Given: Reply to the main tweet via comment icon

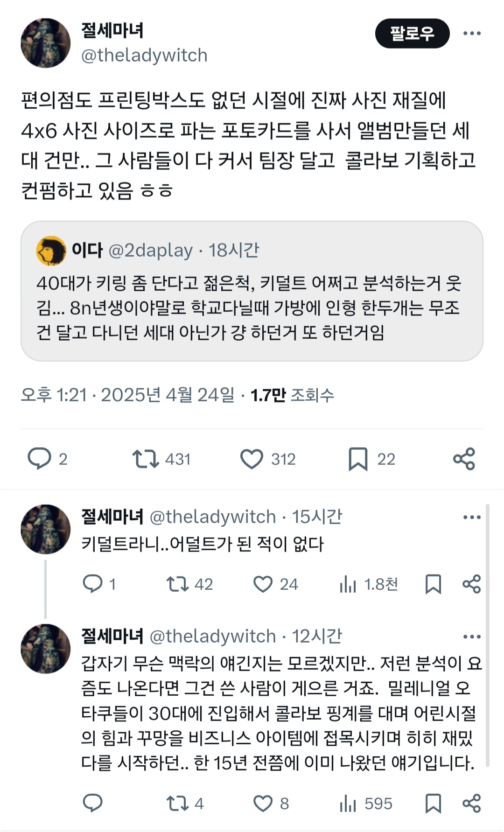Looking at the screenshot, I should pyautogui.click(x=40, y=459).
